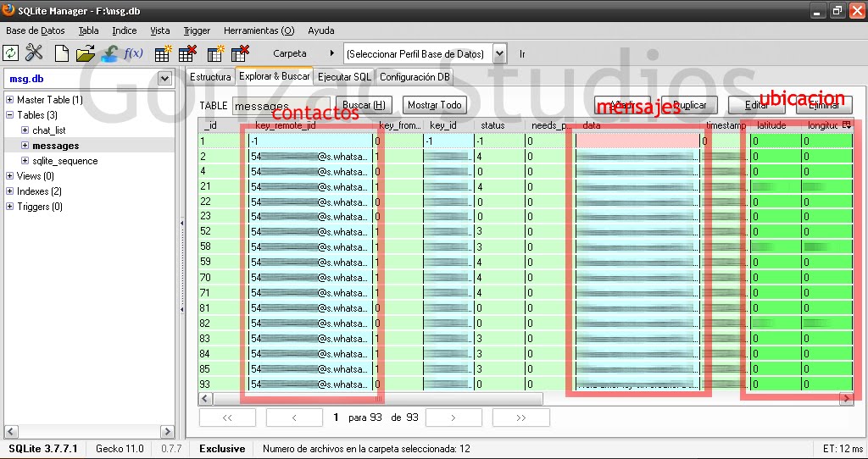Open the Vista menu
Viewport: 868px width, 459px height.
coord(160,30)
